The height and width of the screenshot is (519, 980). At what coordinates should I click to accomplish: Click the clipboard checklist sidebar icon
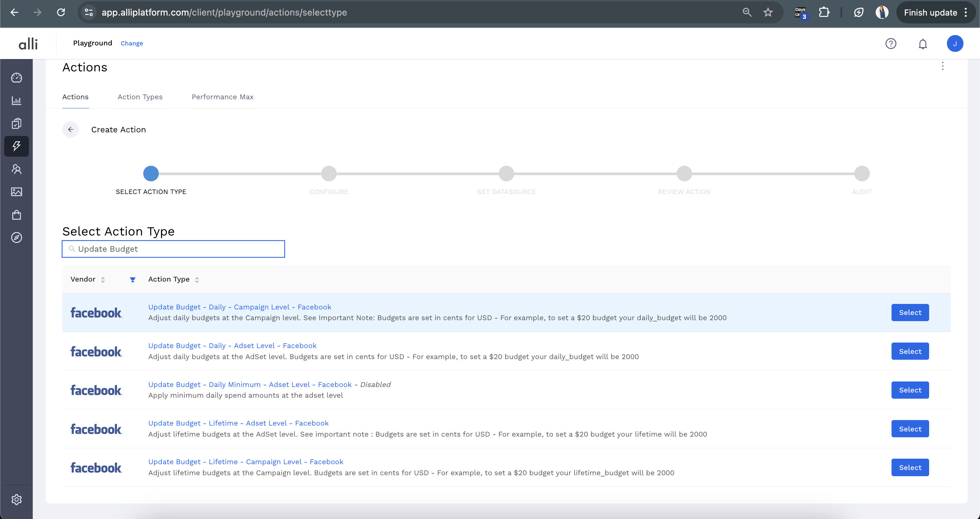(x=16, y=123)
